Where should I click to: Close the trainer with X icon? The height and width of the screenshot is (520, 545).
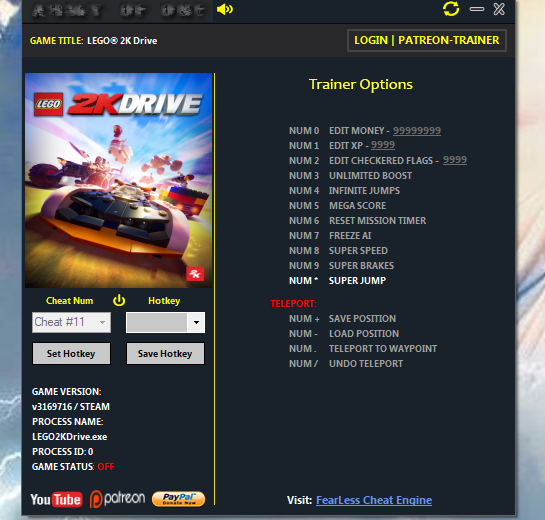(499, 9)
